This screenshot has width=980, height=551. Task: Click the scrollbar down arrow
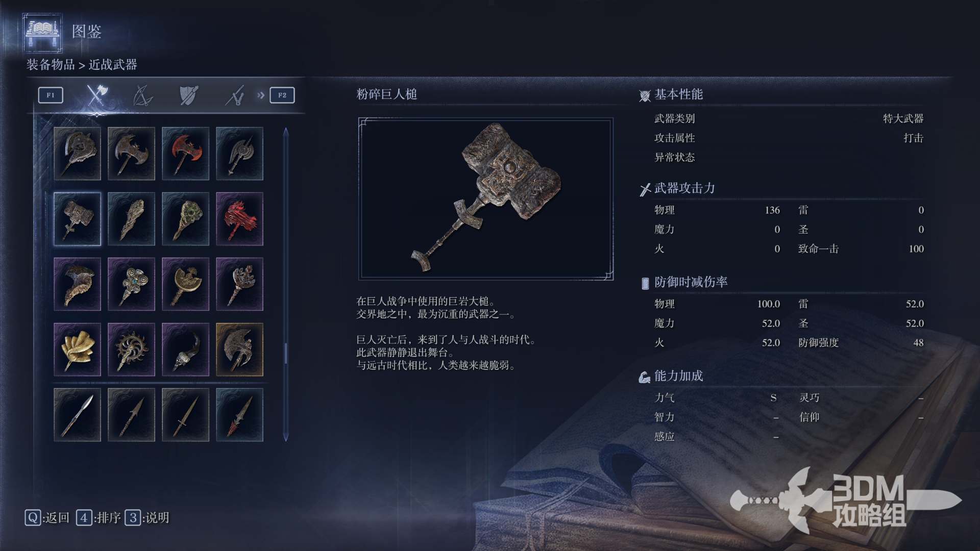click(x=286, y=437)
